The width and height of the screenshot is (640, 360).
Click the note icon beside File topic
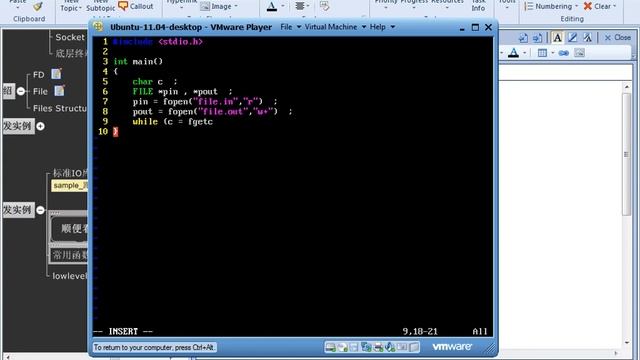[x=60, y=91]
